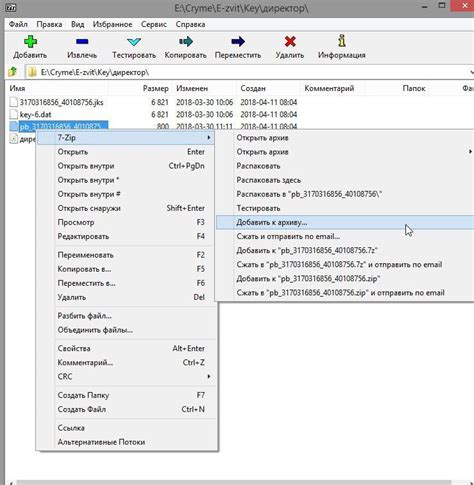Click the blue Извлечь minus icon
474x485 pixels.
tap(82, 42)
